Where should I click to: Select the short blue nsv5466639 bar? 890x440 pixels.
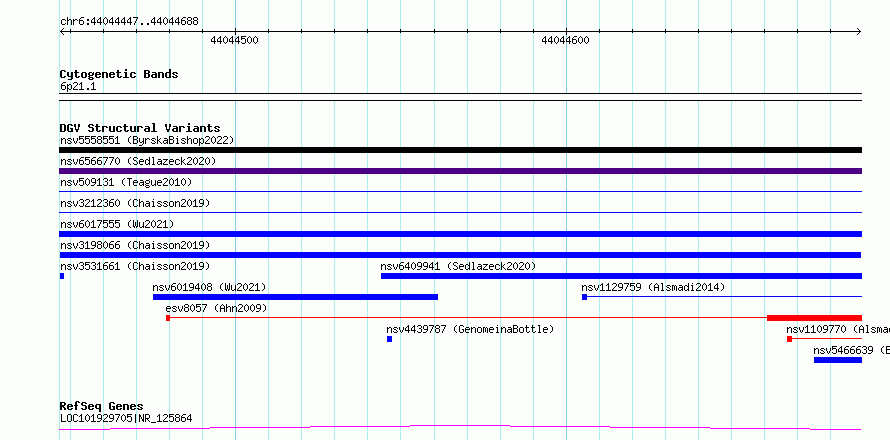pos(838,360)
